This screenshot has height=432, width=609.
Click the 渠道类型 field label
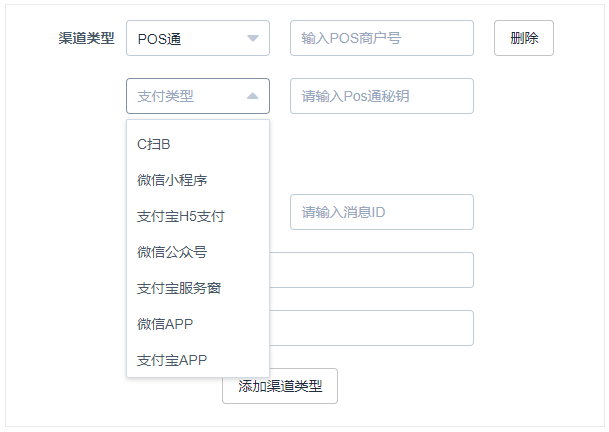pyautogui.click(x=86, y=38)
